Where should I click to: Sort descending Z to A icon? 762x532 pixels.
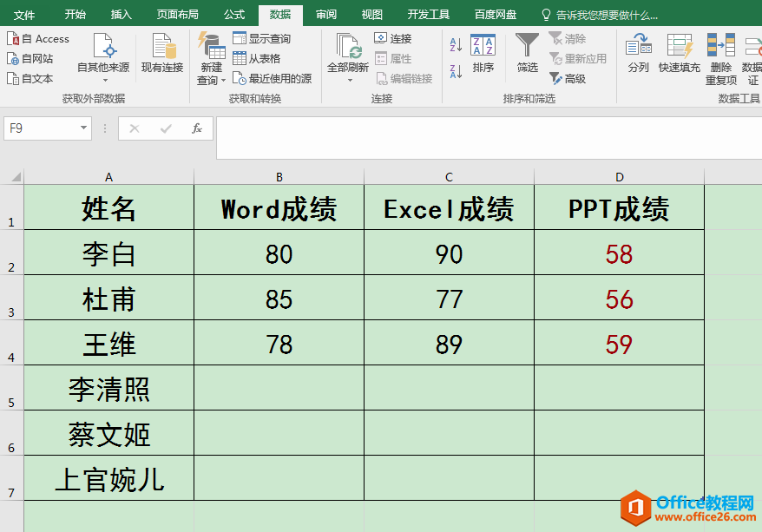(x=456, y=71)
